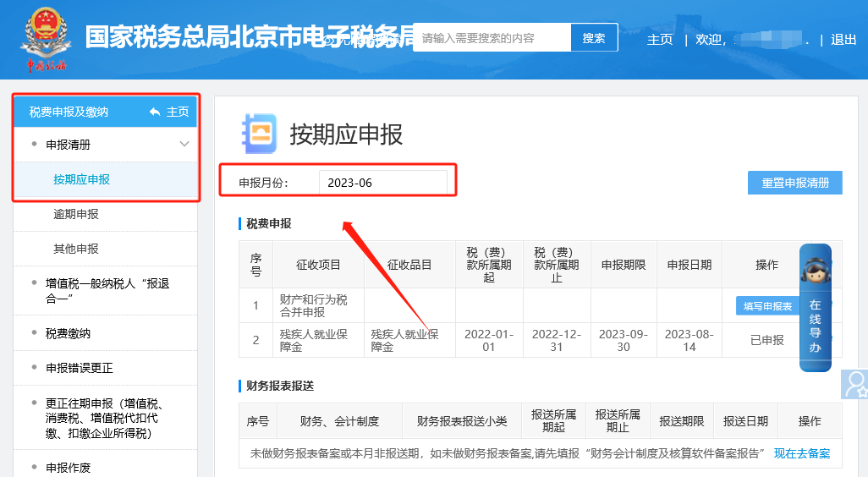The height and width of the screenshot is (477, 868).
Task: Click the back arrow icon beside 主页
Action: pyautogui.click(x=154, y=112)
